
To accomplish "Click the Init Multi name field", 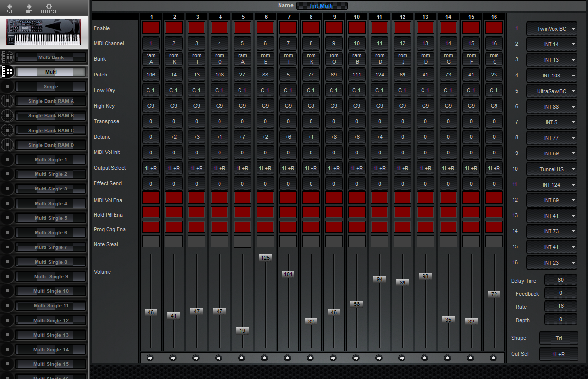I will click(322, 6).
